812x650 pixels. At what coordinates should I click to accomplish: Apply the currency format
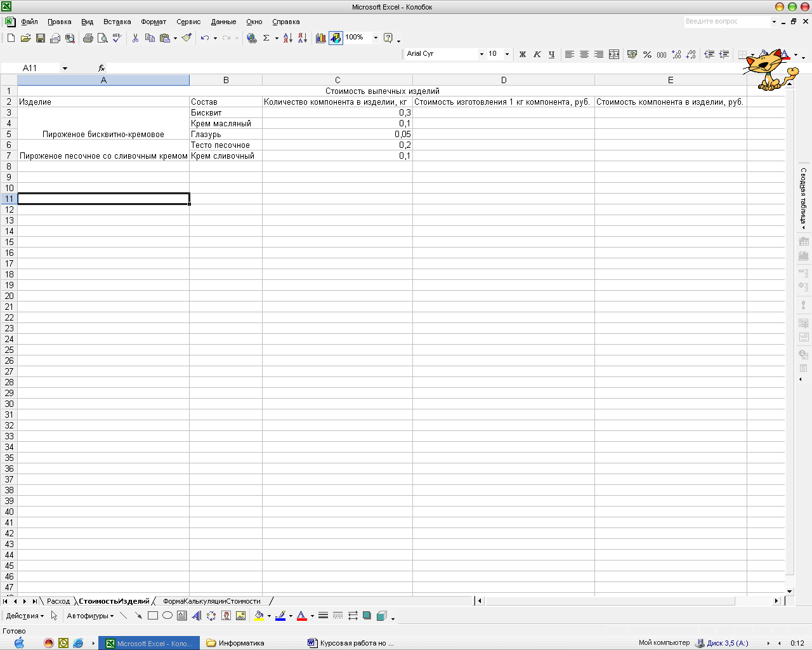[x=632, y=55]
